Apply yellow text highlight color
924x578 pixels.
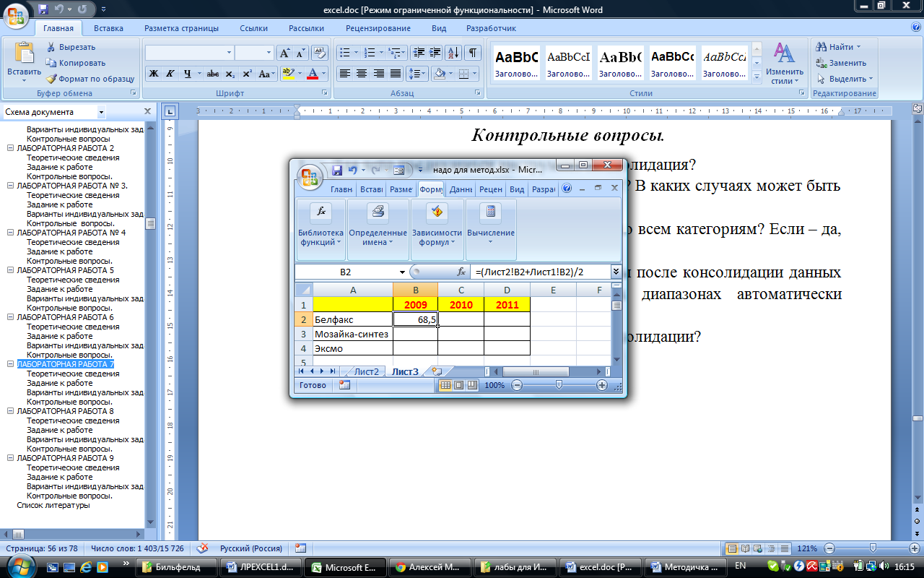[288, 74]
